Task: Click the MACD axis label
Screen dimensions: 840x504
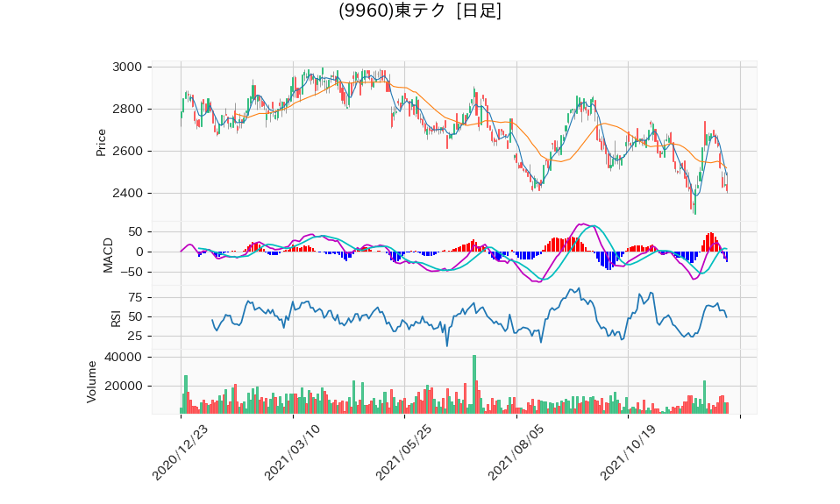Action: pos(108,255)
